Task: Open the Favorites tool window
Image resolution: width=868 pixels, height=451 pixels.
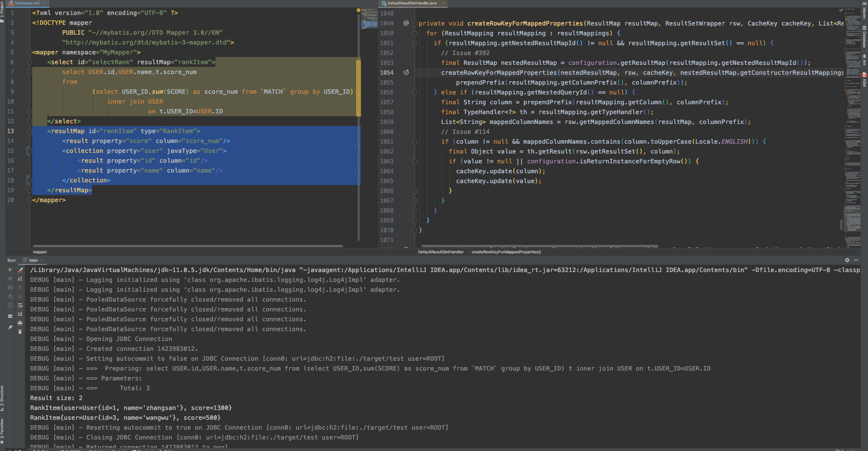Action: (2, 431)
